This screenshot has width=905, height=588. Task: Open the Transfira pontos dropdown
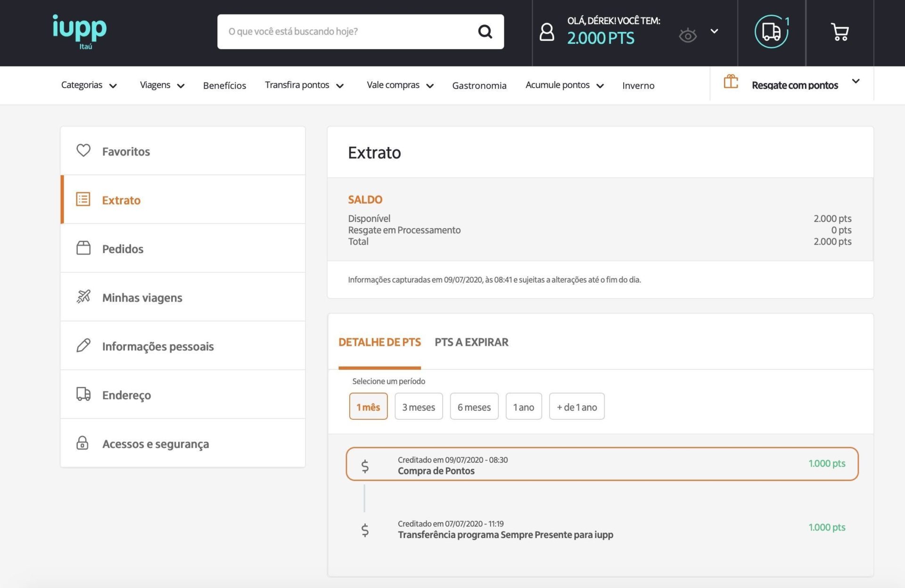point(304,85)
